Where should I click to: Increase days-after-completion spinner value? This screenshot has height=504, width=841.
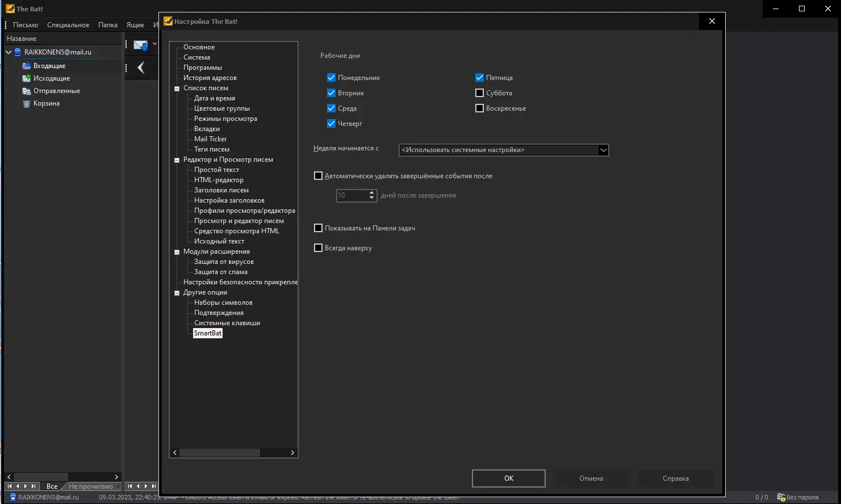click(x=372, y=192)
